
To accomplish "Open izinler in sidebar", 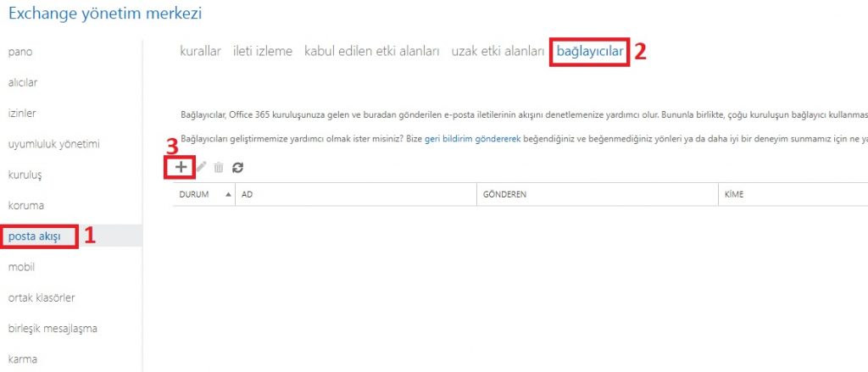I will click(x=22, y=114).
